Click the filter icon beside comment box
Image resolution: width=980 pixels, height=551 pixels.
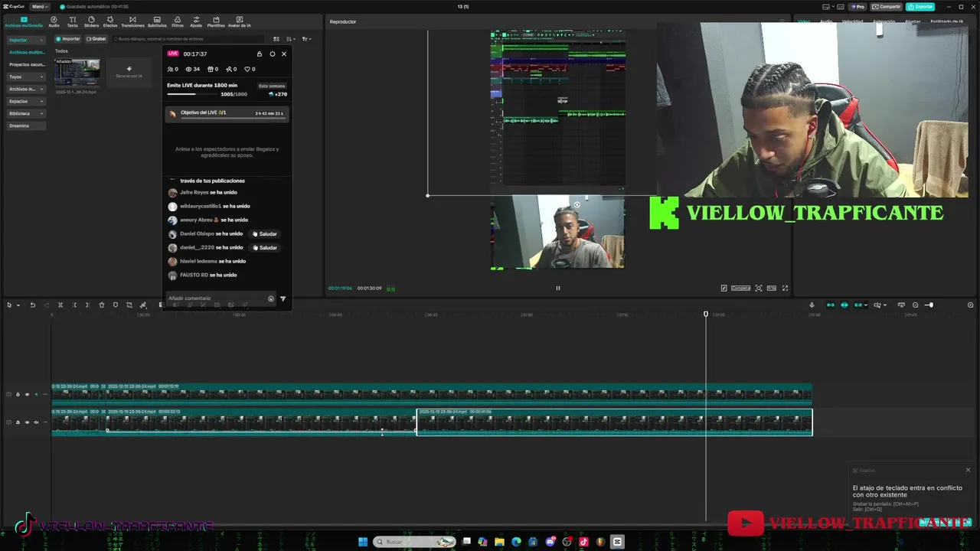[x=283, y=298]
